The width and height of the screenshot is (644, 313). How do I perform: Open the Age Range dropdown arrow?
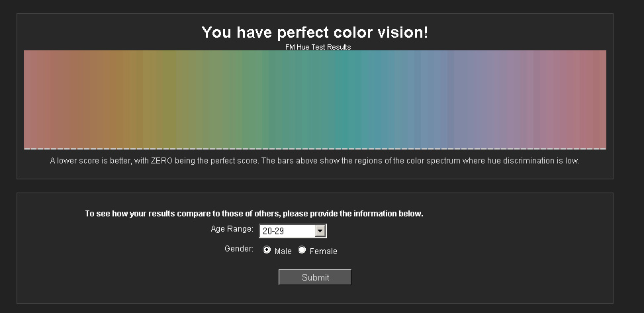click(320, 231)
